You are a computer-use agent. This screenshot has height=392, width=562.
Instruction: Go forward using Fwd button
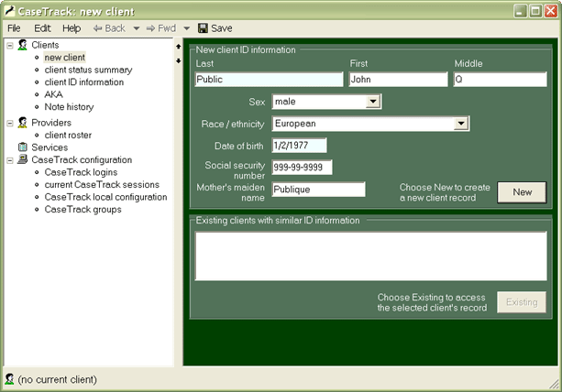click(x=161, y=28)
